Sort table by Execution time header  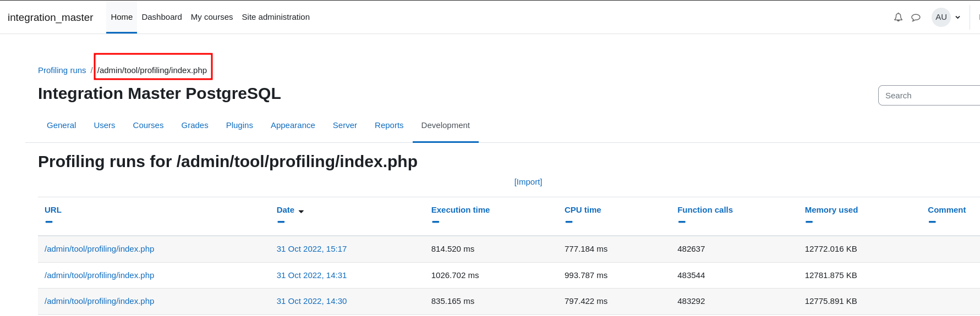[x=461, y=210]
